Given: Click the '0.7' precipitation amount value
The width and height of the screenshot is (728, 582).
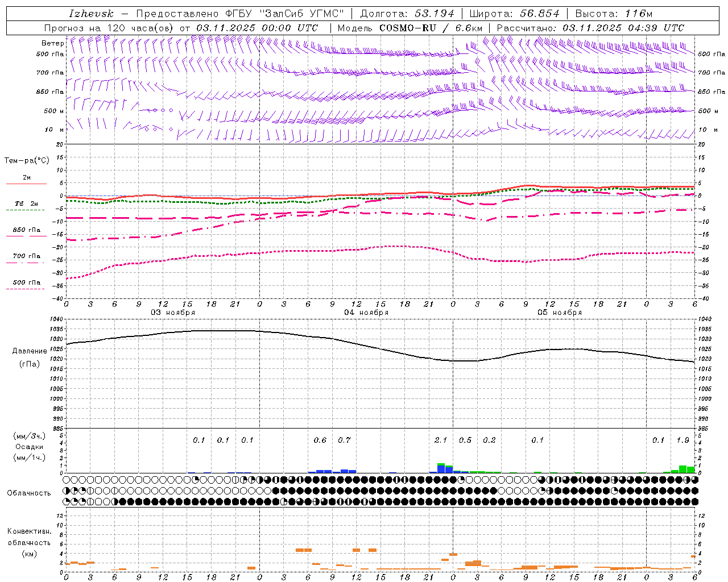Looking at the screenshot, I should point(345,440).
